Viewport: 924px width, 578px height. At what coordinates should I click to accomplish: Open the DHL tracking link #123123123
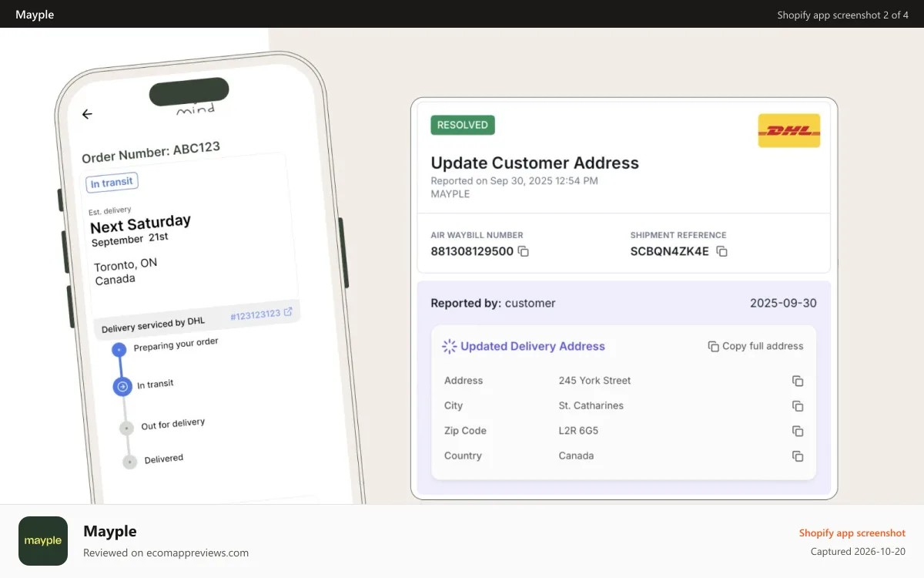pos(261,314)
